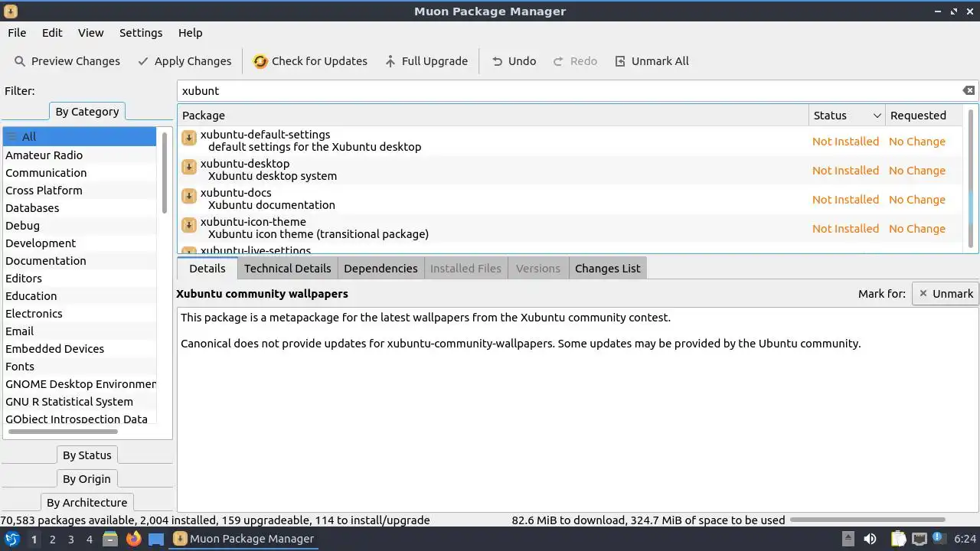980x551 pixels.
Task: Select the Details tab
Action: tap(207, 269)
